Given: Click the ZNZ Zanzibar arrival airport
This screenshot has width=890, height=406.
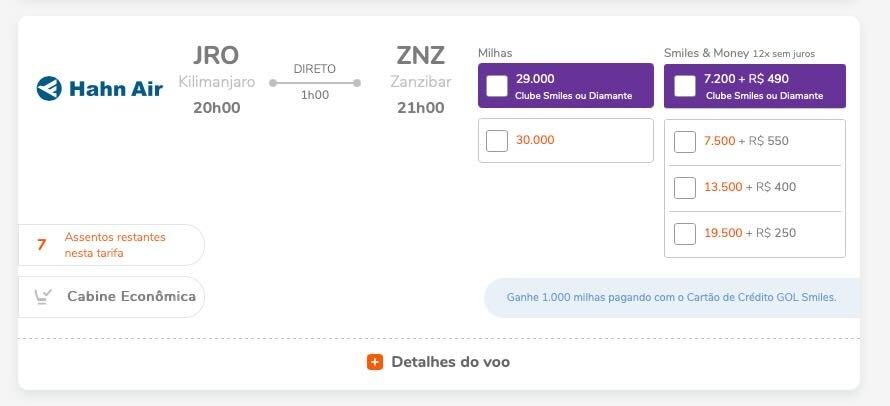Looking at the screenshot, I should [421, 79].
